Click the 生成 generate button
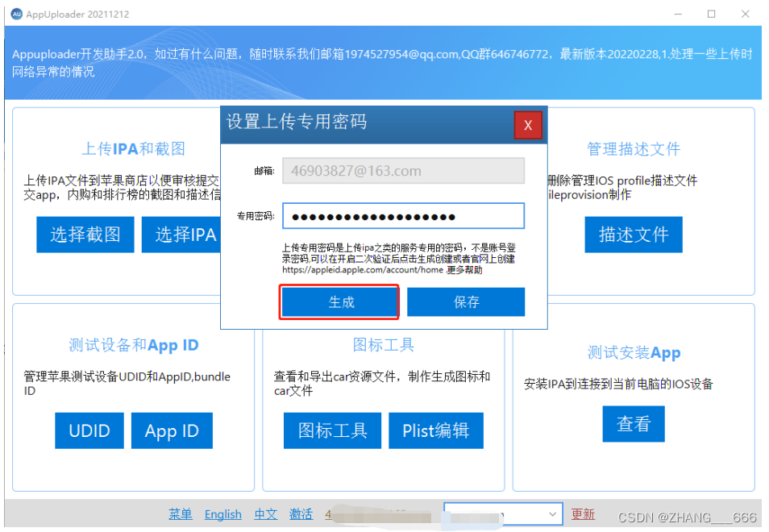 340,302
